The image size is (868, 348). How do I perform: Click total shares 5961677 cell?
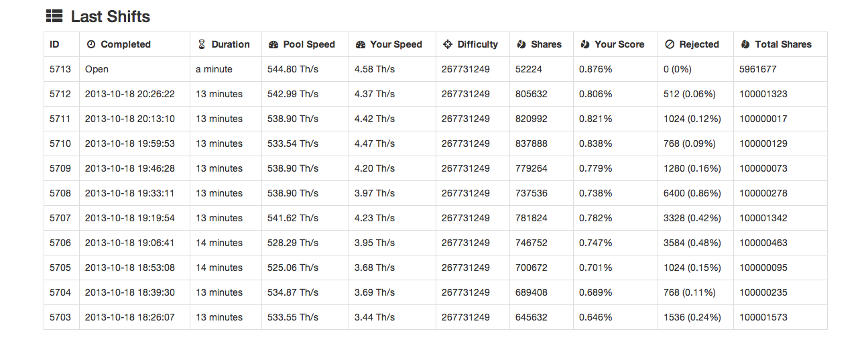[780, 69]
